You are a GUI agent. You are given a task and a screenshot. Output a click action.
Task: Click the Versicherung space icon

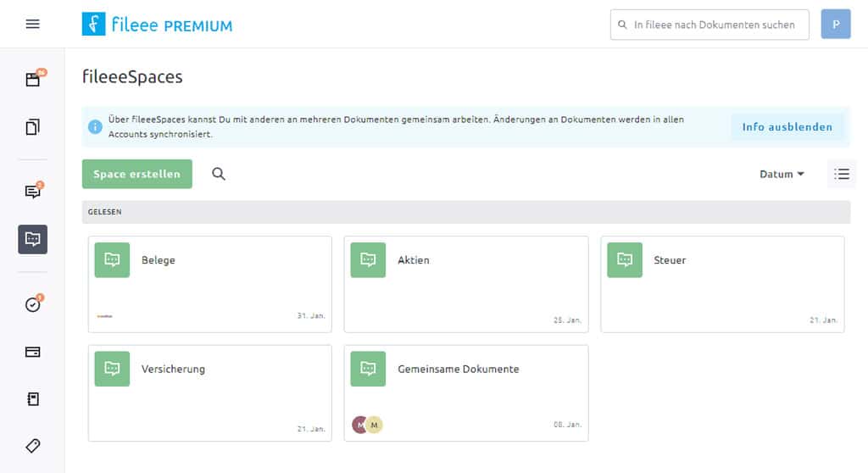pyautogui.click(x=113, y=369)
